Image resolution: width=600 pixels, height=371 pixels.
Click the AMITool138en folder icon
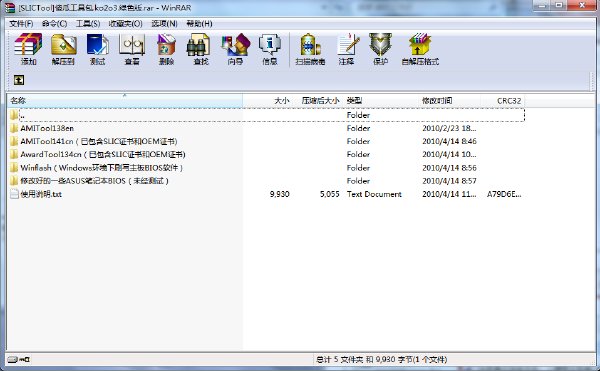(14, 128)
